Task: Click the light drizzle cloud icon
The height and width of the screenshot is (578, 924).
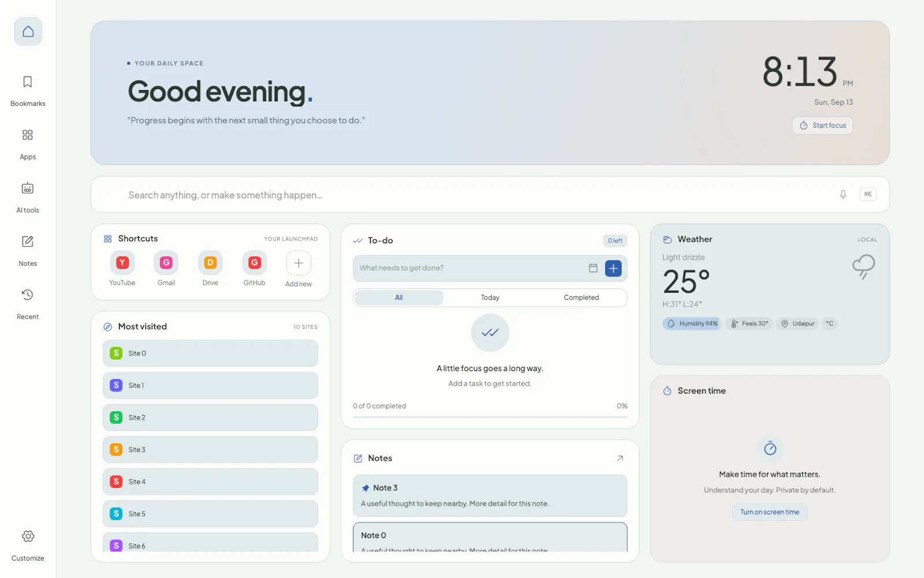Action: click(863, 267)
